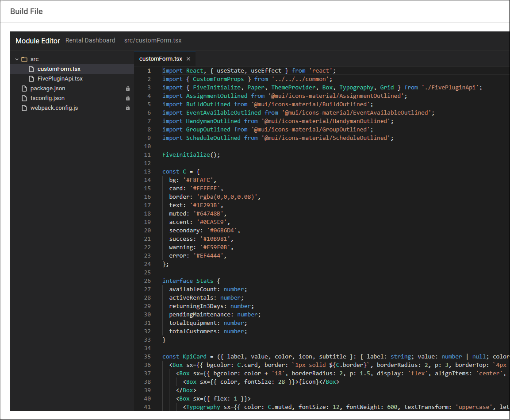
Task: Click BuildOutlined import identifier
Action: pyautogui.click(x=208, y=104)
